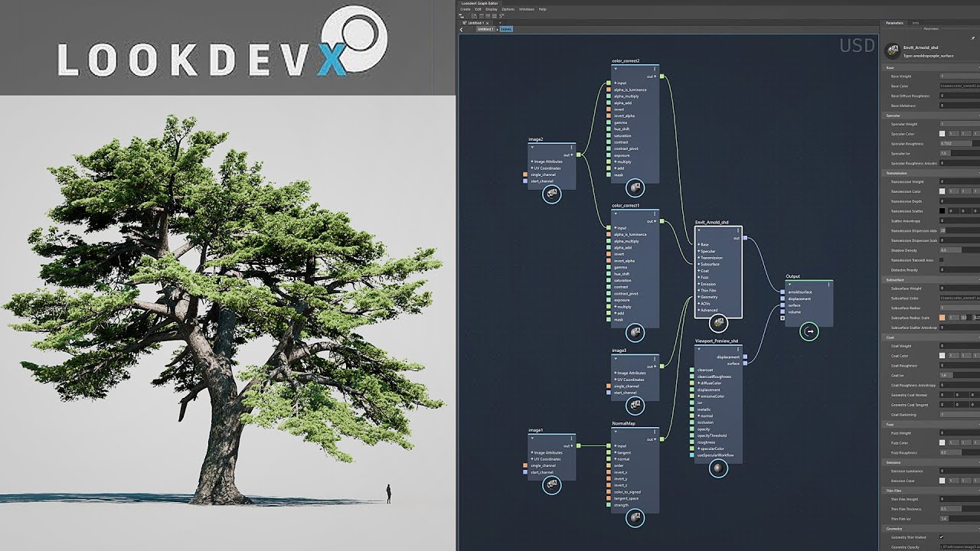Expand Subsurface group on Envlt_Arnold_shd node

pyautogui.click(x=698, y=264)
